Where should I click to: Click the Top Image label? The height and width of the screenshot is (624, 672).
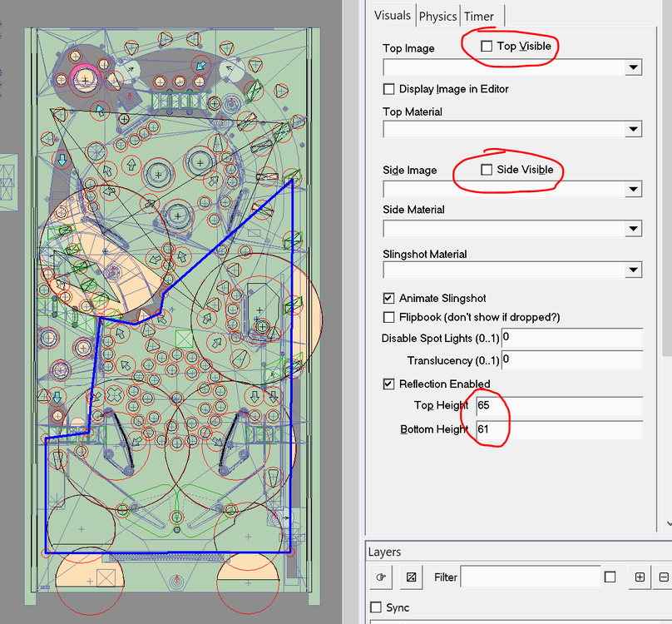coord(408,48)
